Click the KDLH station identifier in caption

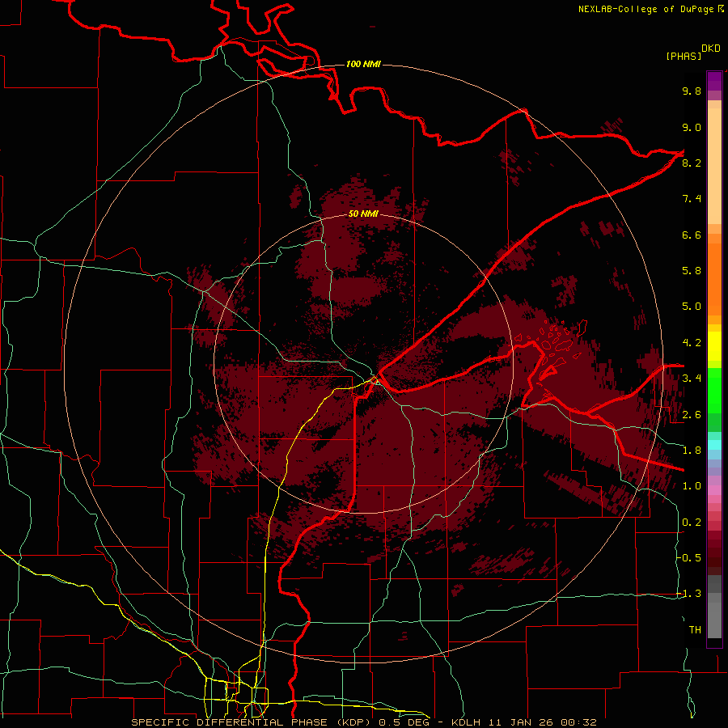466,722
